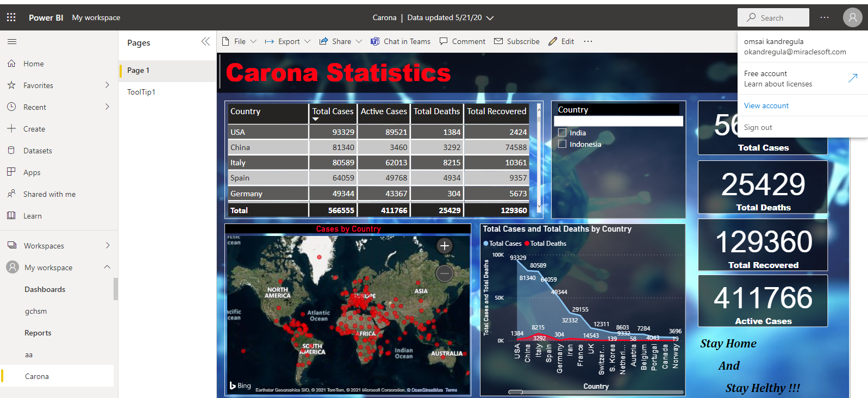Zoom in on the Cases by Country map
This screenshot has height=398, width=868.
point(444,246)
